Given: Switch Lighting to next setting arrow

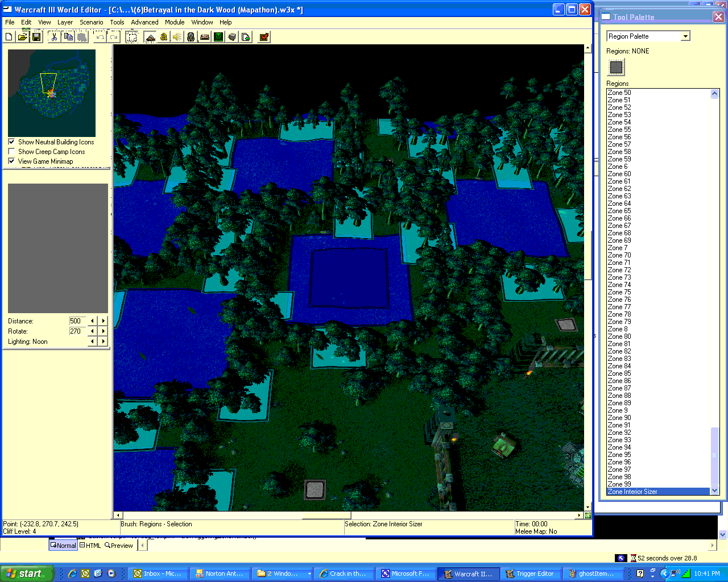Looking at the screenshot, I should tap(103, 342).
